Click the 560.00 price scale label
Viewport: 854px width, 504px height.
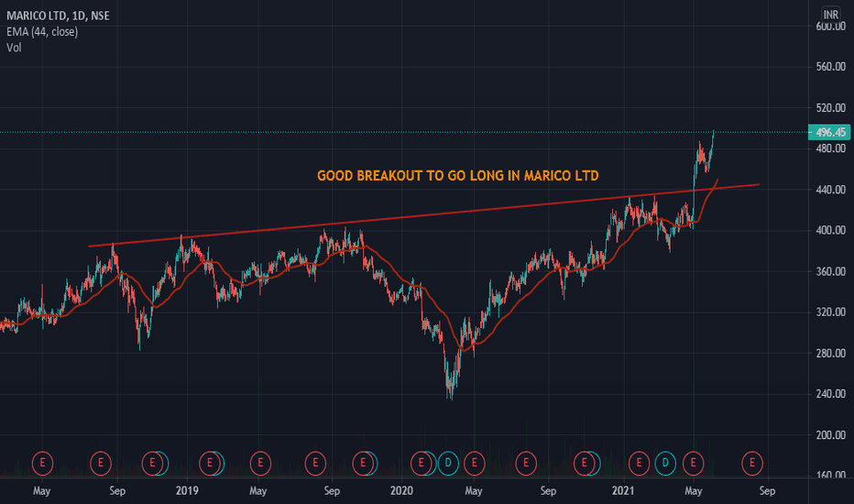coord(830,67)
